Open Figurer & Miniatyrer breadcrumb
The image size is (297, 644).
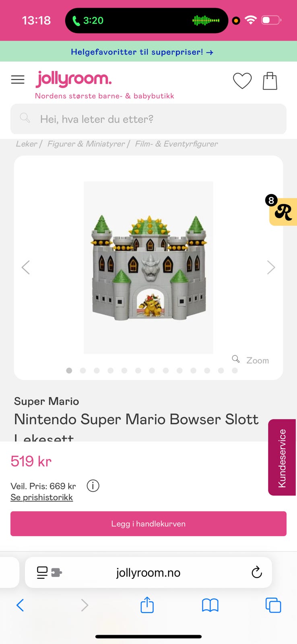86,144
